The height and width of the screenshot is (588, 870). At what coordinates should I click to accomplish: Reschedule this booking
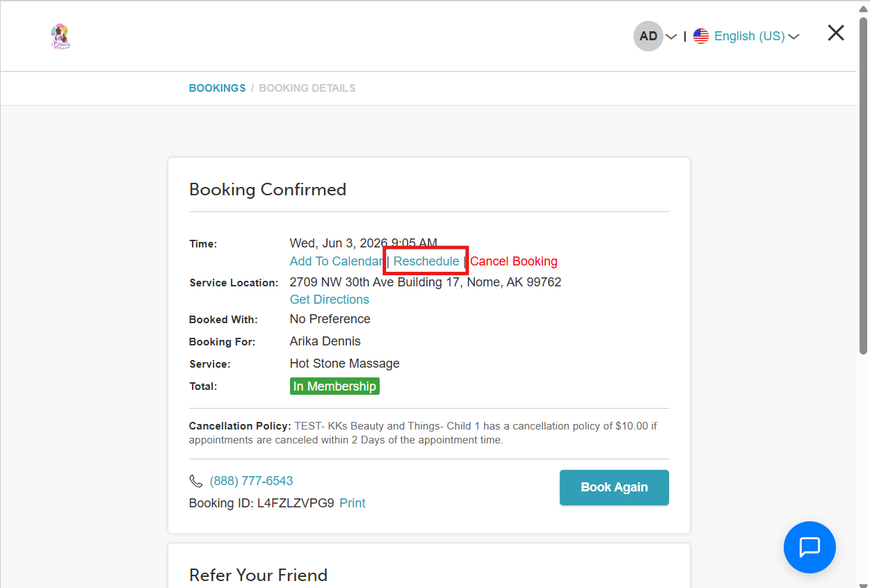[426, 261]
